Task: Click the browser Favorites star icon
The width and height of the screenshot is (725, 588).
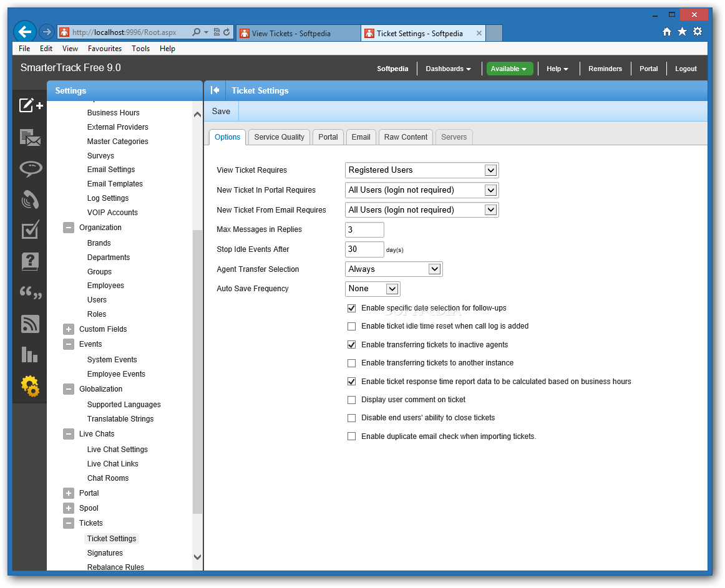Action: point(682,31)
